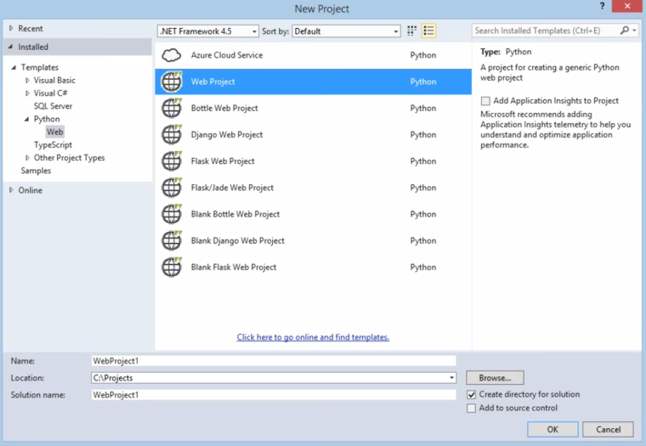Click the Browse... button

[x=495, y=378]
